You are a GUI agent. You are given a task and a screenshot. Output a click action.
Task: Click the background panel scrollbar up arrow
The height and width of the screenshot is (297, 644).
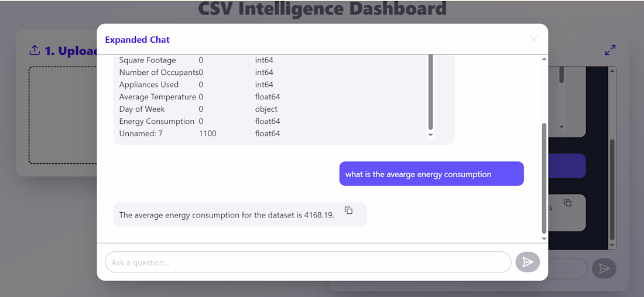[612, 71]
